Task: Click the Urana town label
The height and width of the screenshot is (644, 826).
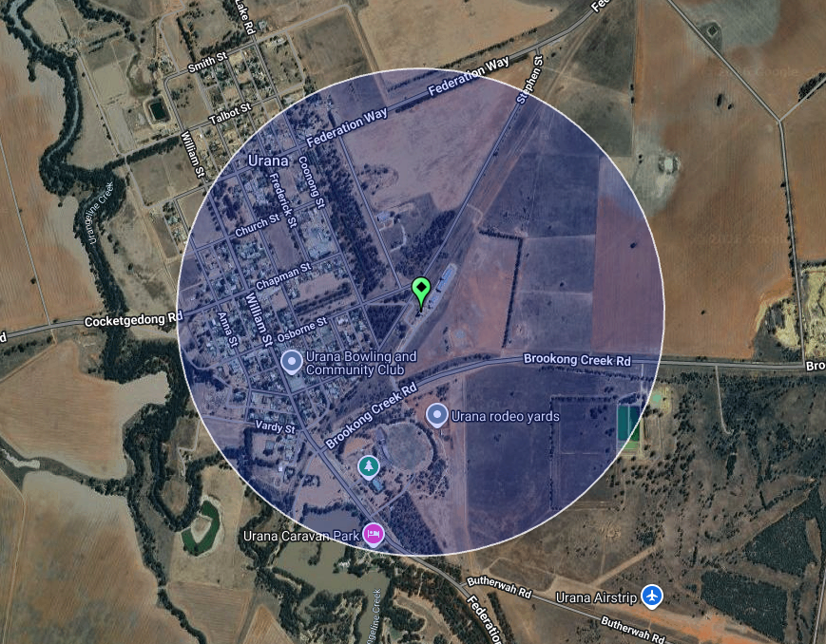Action: pos(268,161)
